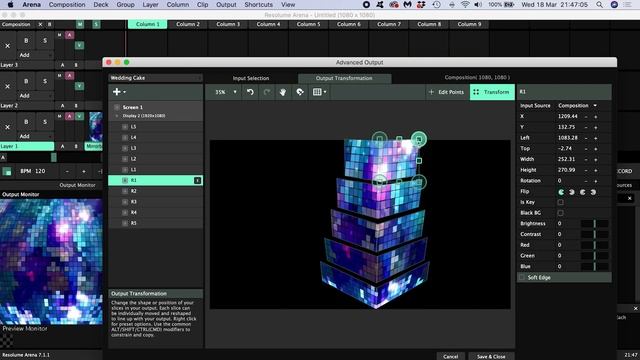Click the lock icon on R1 slice
640x360 pixels.
pyautogui.click(x=198, y=180)
